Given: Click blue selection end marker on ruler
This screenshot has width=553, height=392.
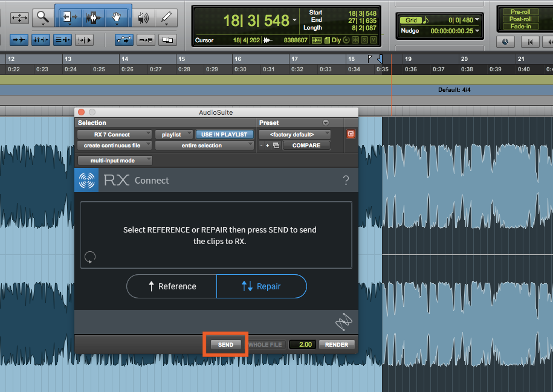Looking at the screenshot, I should tap(380, 59).
